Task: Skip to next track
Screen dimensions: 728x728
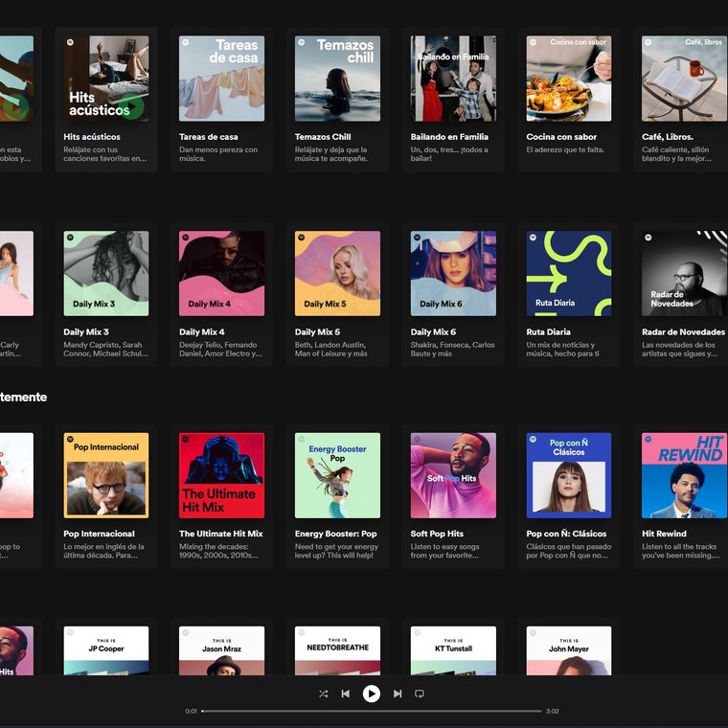Action: click(398, 694)
